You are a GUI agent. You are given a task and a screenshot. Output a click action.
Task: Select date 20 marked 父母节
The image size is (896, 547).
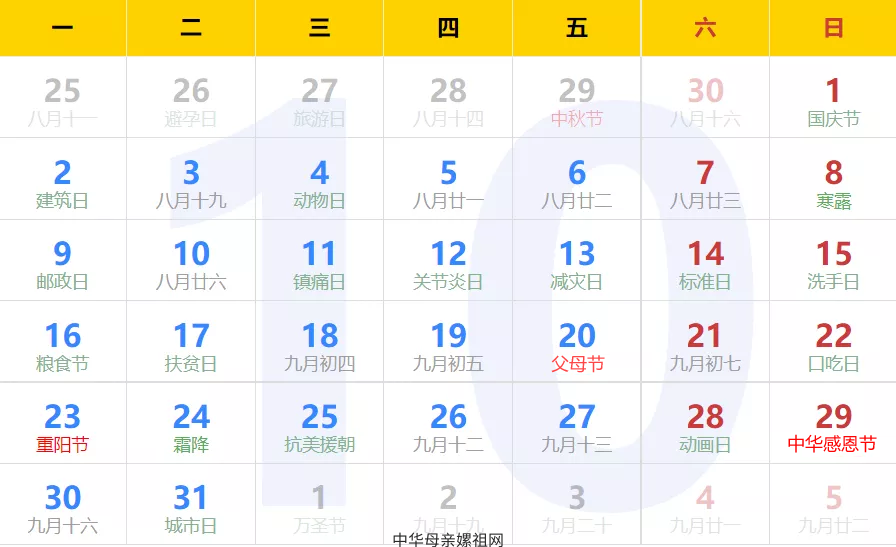click(577, 342)
